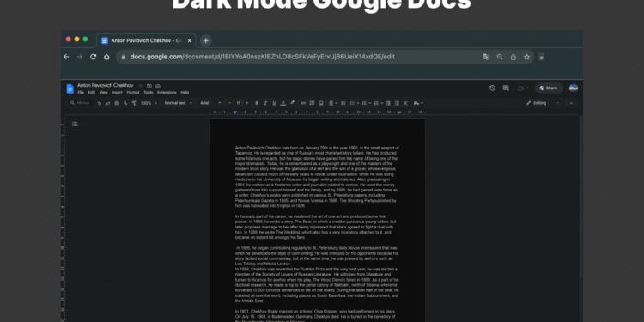Screen dimensions: 644x322
Task: Open the Tools menu
Action: tap(149, 93)
